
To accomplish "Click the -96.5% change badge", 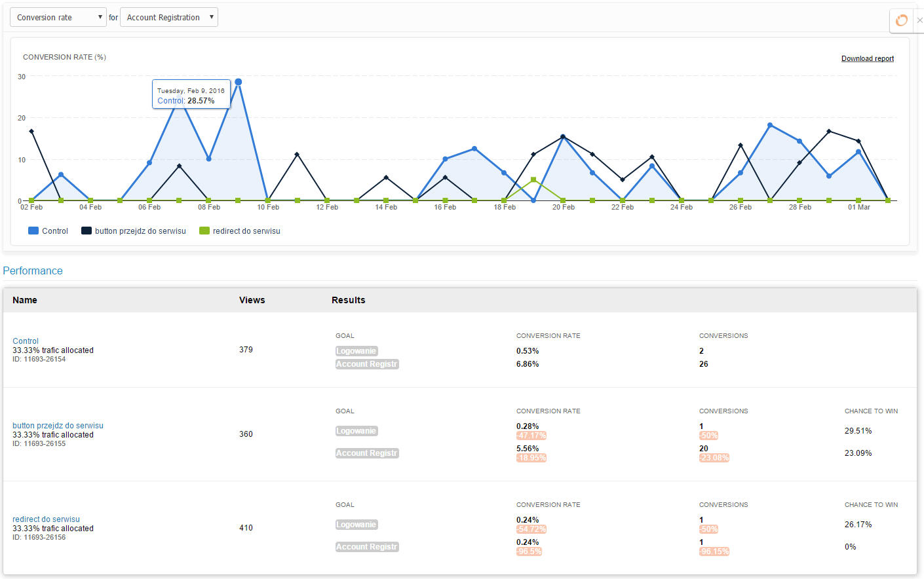I will (x=529, y=551).
